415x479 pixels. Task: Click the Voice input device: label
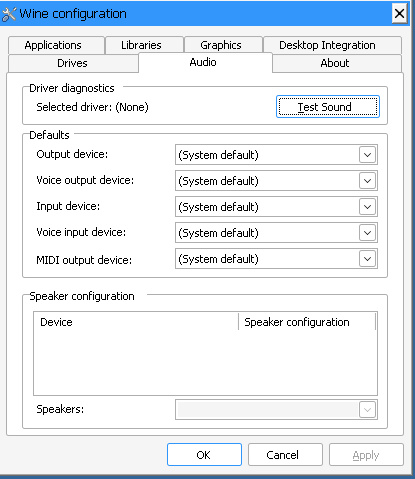pyautogui.click(x=81, y=232)
